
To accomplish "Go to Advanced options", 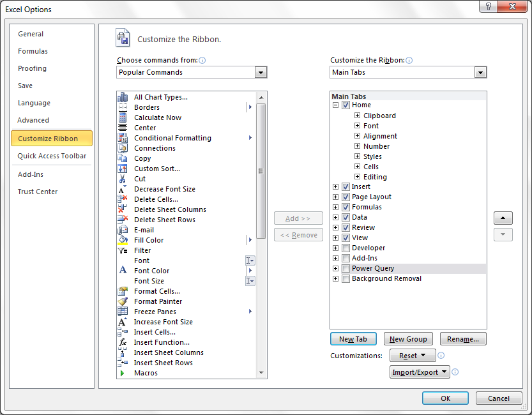I will coord(52,120).
